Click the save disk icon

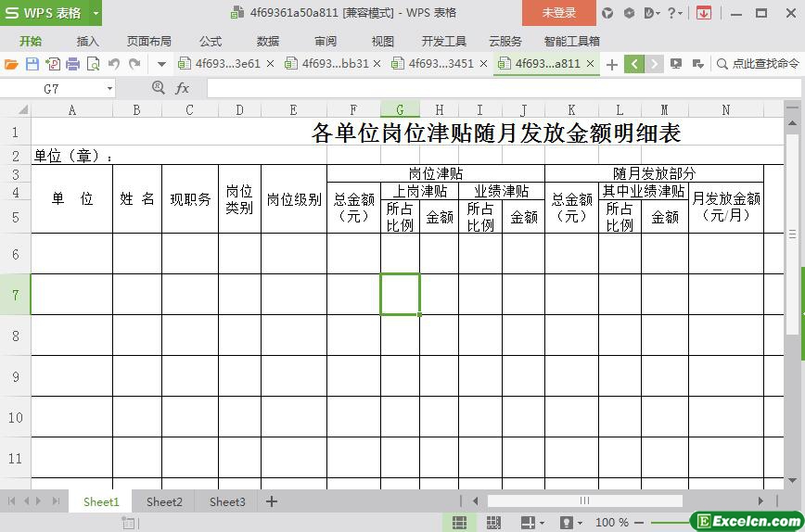(x=32, y=64)
